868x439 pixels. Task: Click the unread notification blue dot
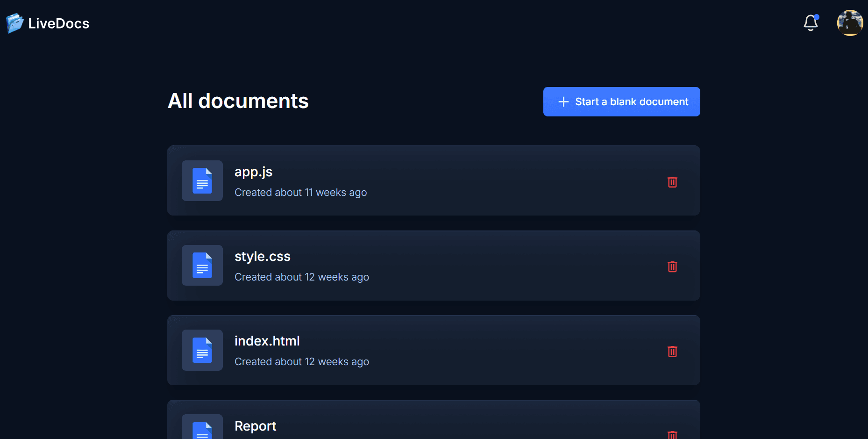(817, 18)
